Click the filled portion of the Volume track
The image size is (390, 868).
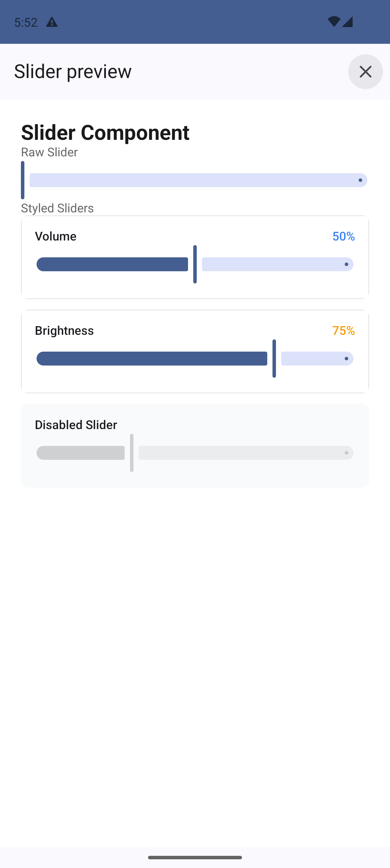point(112,265)
